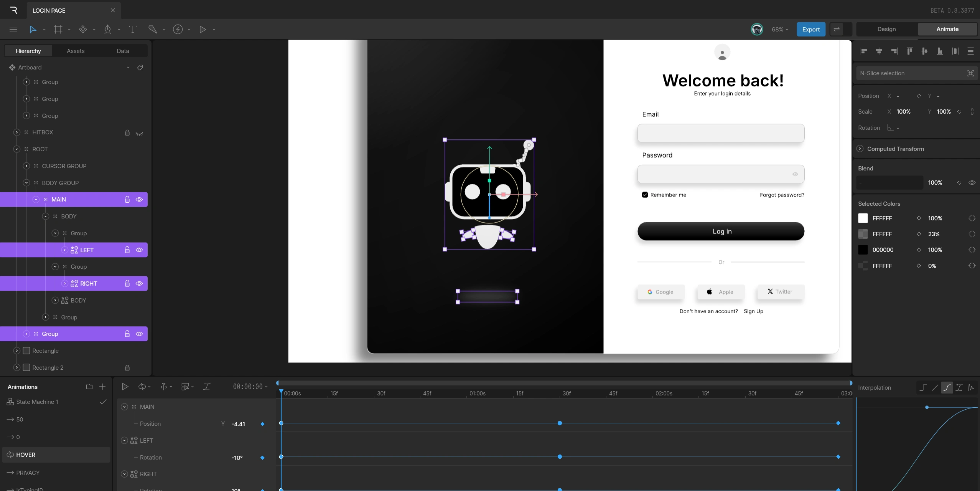
Task: Click the black 000000 color swatch
Action: click(863, 250)
